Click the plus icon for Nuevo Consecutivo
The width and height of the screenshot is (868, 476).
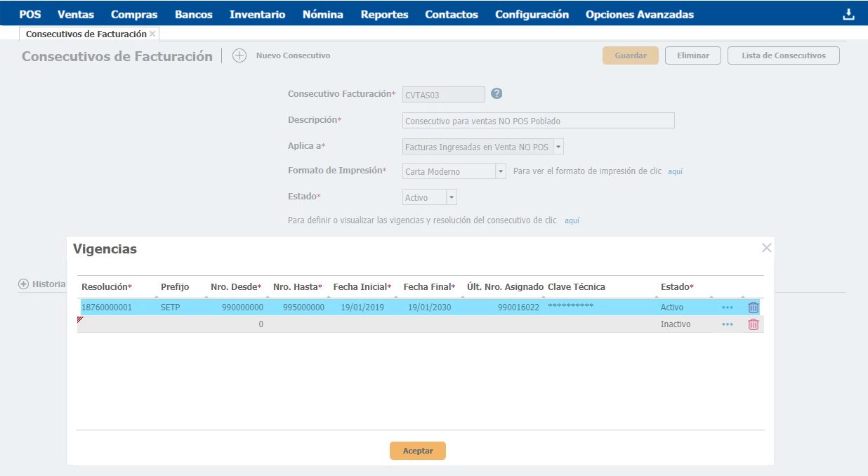(x=239, y=56)
